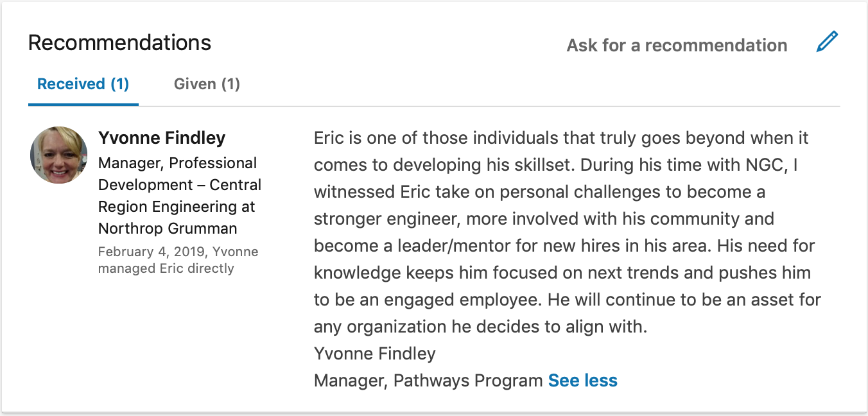Screen dimensions: 868x416
Task: Open the Given (1) tab
Action: [x=207, y=84]
